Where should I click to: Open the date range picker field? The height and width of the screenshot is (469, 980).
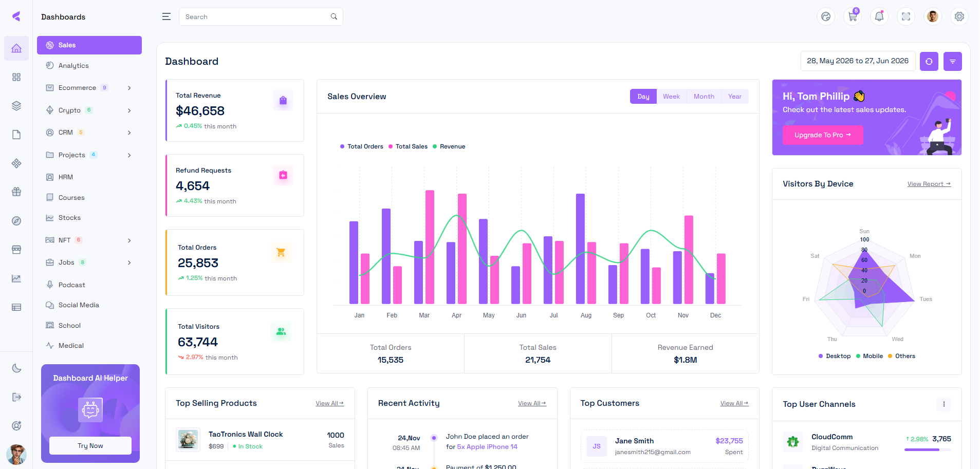tap(858, 61)
